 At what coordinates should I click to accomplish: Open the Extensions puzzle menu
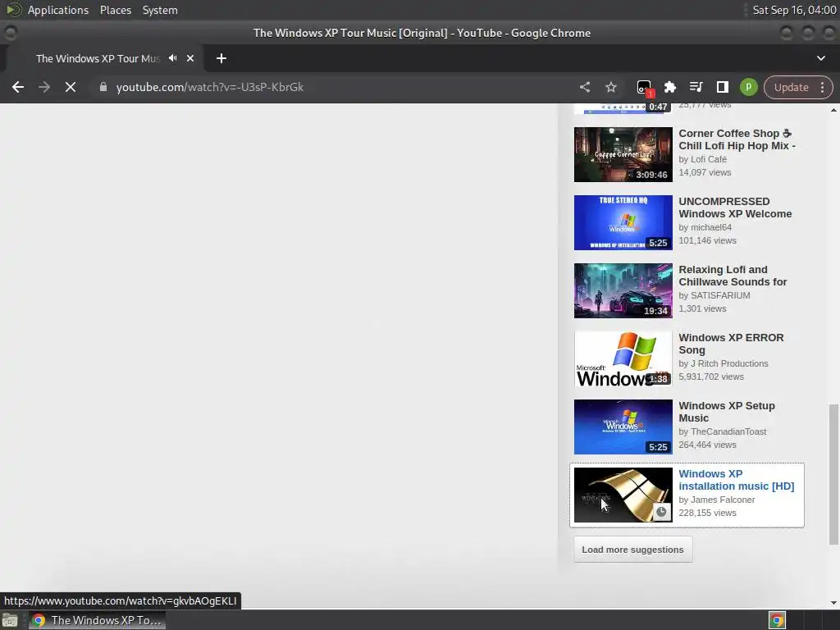pos(669,87)
